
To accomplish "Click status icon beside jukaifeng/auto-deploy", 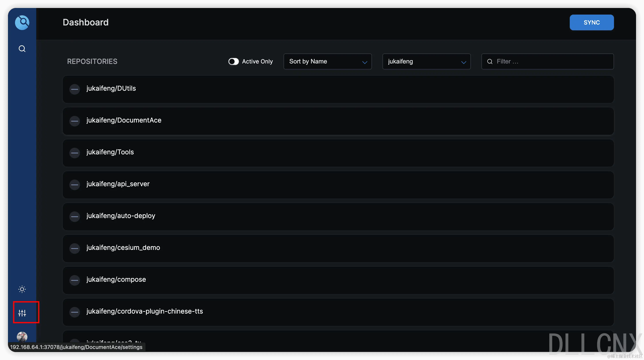I will pyautogui.click(x=74, y=216).
